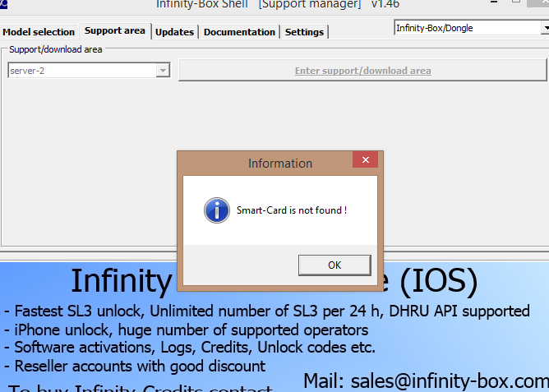
Task: Click the 'Fastest SL3 unlock' banner line
Action: tap(267, 311)
